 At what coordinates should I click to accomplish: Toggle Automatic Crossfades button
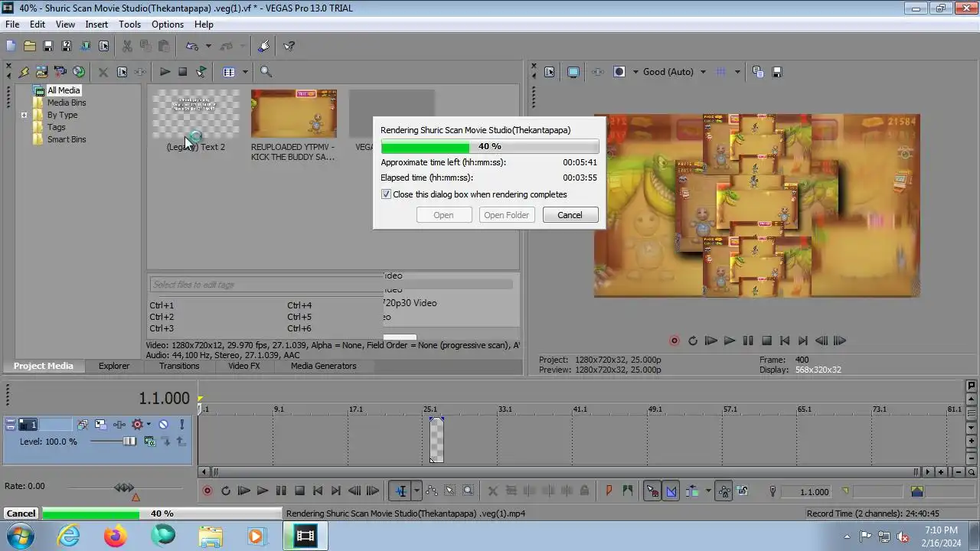click(x=671, y=491)
